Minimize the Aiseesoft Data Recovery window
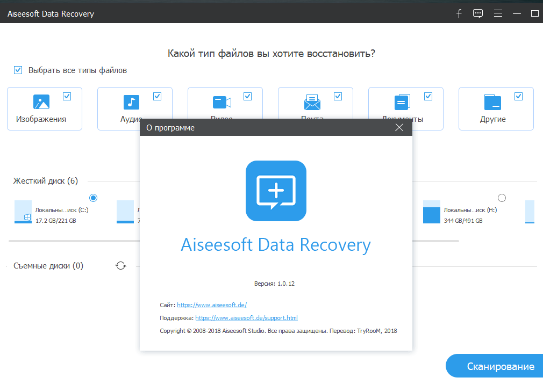Viewport: 543px width, 392px height. click(517, 13)
